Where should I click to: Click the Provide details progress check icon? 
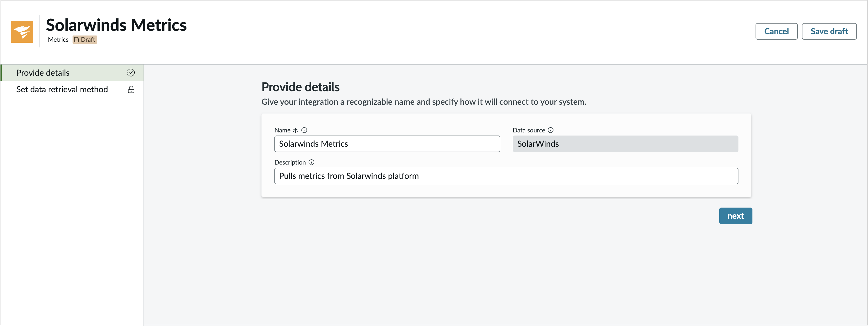pos(131,73)
